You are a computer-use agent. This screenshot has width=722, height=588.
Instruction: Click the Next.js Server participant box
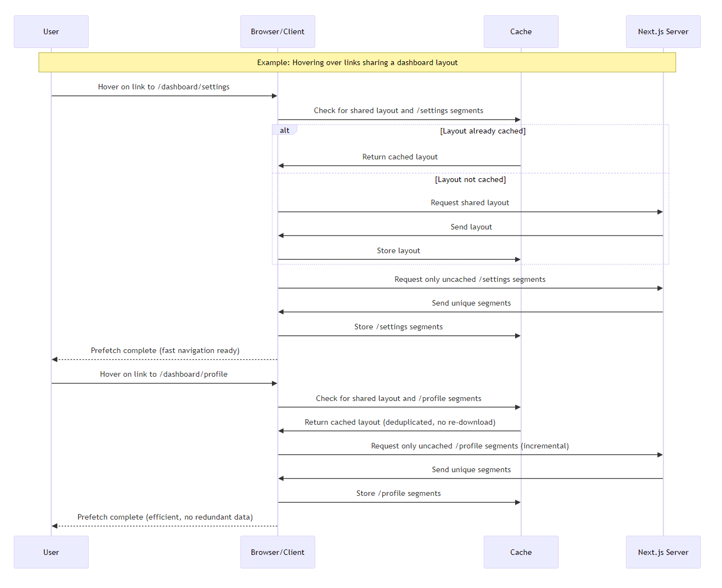click(663, 31)
